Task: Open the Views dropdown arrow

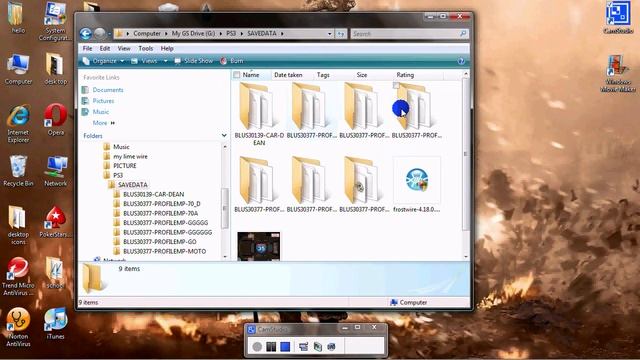Action: 165,61
